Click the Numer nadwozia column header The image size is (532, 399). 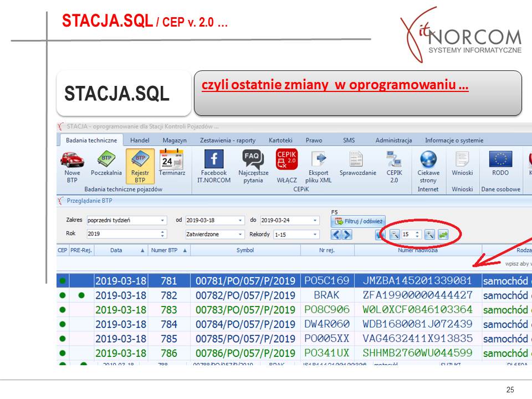tap(418, 250)
